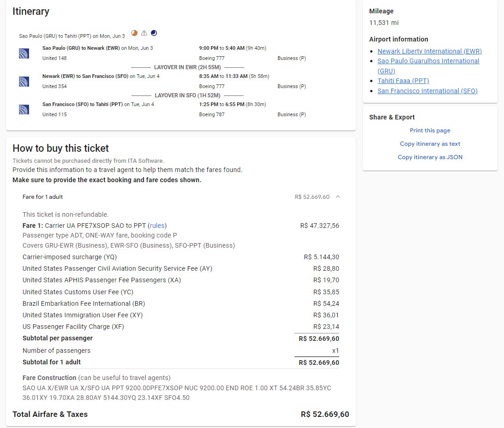Screen dimensions: 504x428
Task: Click United States APHIS Passenger Fee (XA) label
Action: [x=102, y=280]
